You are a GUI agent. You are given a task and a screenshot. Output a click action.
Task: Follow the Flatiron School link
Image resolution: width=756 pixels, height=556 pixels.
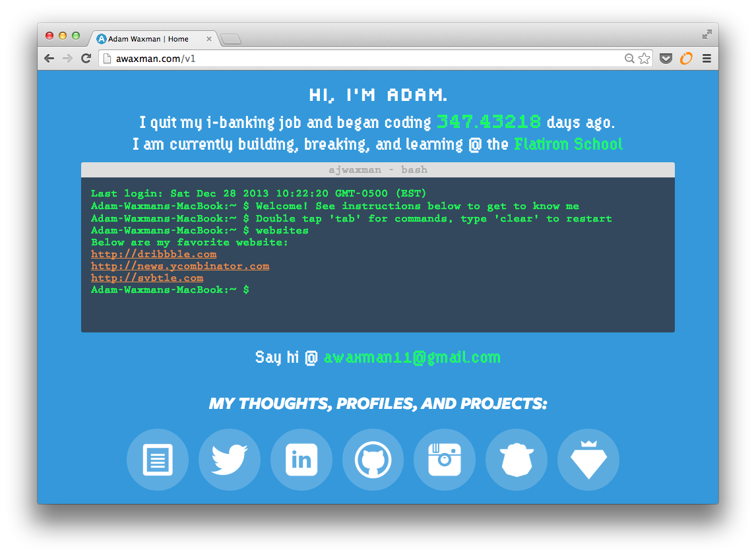coord(569,144)
